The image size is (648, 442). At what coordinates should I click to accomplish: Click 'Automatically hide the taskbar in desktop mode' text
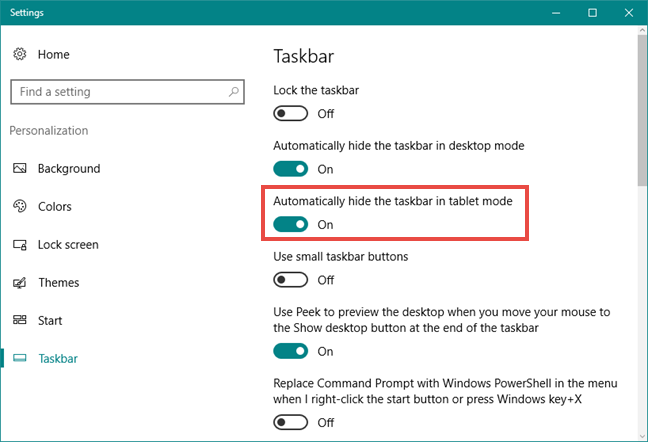[399, 146]
